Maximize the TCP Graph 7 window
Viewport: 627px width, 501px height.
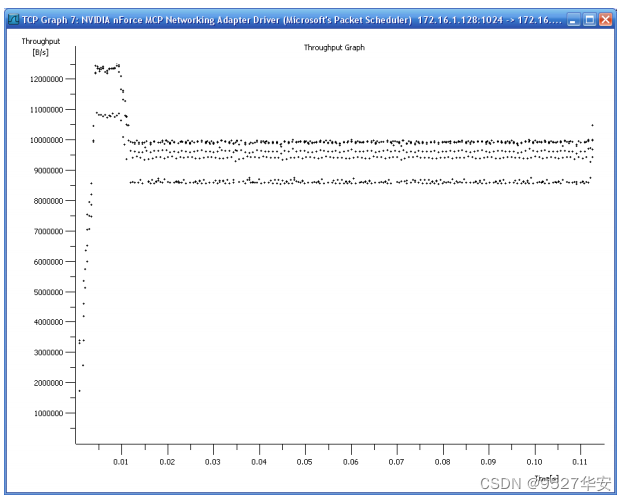click(589, 19)
